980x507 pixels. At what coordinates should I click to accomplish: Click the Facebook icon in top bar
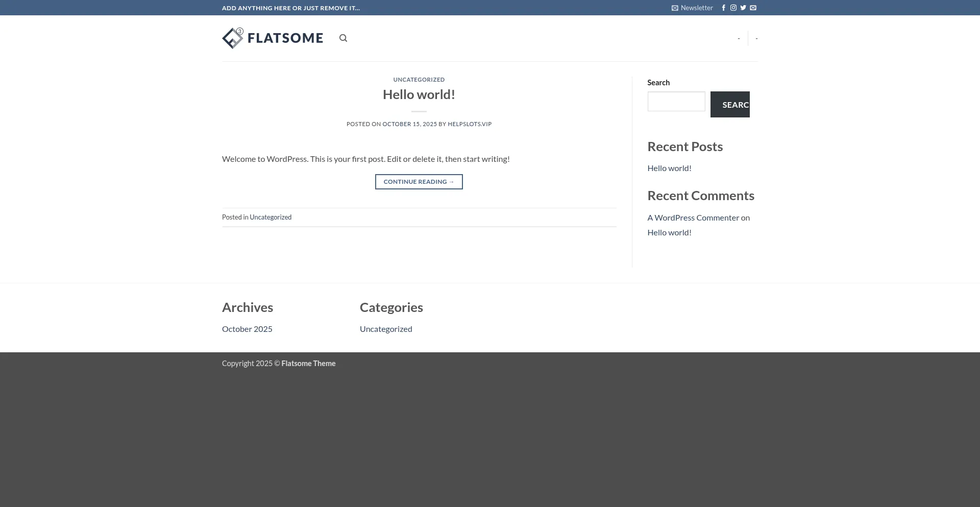click(x=723, y=8)
